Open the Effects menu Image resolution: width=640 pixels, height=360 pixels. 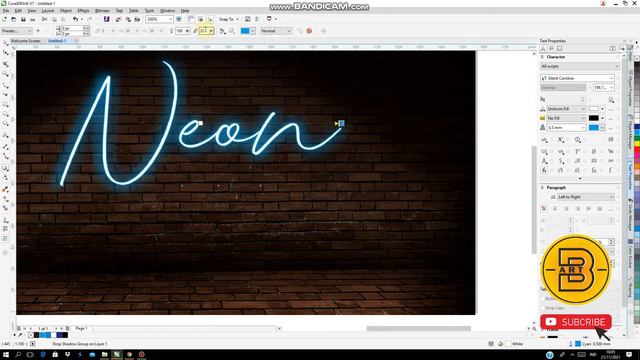[x=83, y=11]
